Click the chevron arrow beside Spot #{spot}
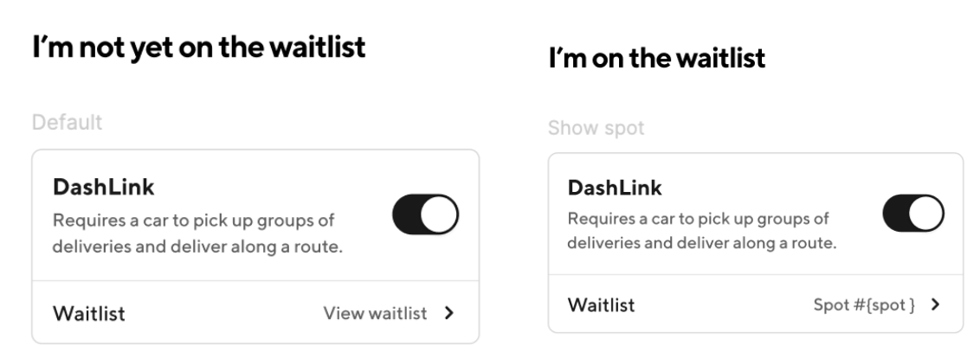This screenshot has width=980, height=358. (x=934, y=304)
